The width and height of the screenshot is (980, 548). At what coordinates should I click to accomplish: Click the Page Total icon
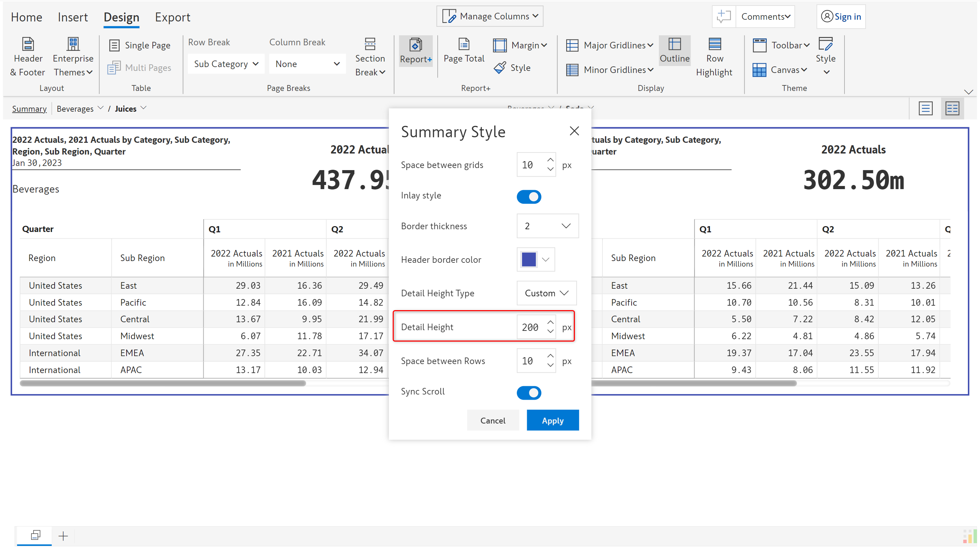[x=464, y=45]
